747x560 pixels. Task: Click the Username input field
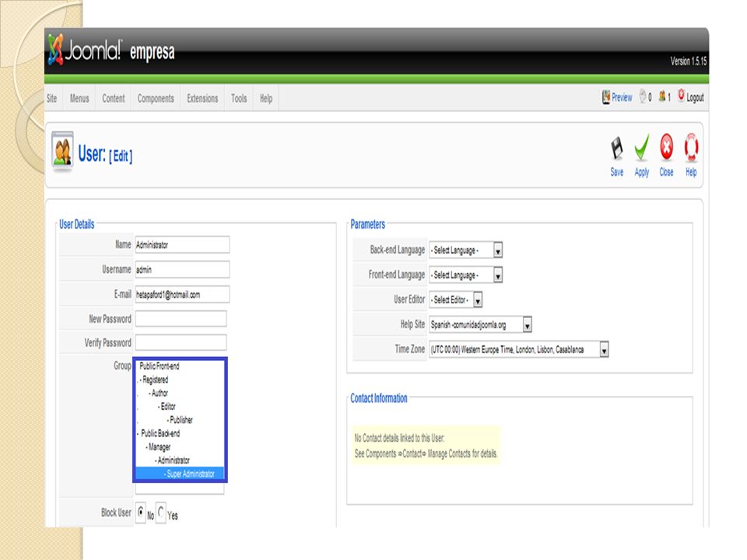tap(182, 270)
